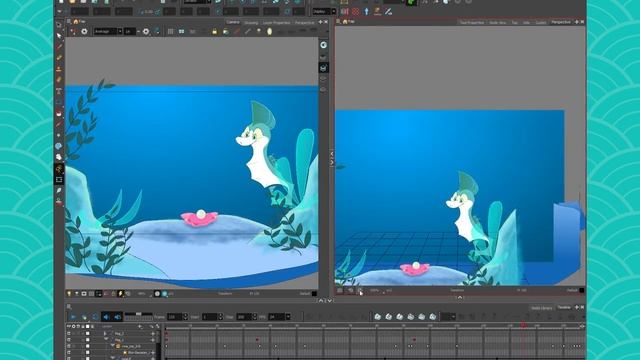Image resolution: width=640 pixels, height=360 pixels.
Task: Open the Layer Properties tab
Action: click(276, 23)
